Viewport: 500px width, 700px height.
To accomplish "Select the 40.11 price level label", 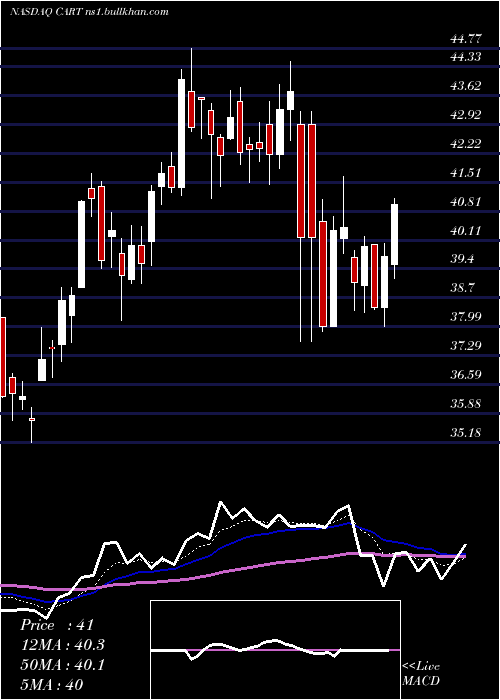I will pos(466,231).
